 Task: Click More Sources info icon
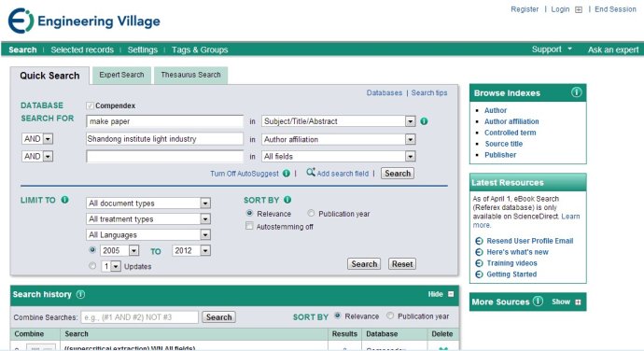click(x=538, y=302)
